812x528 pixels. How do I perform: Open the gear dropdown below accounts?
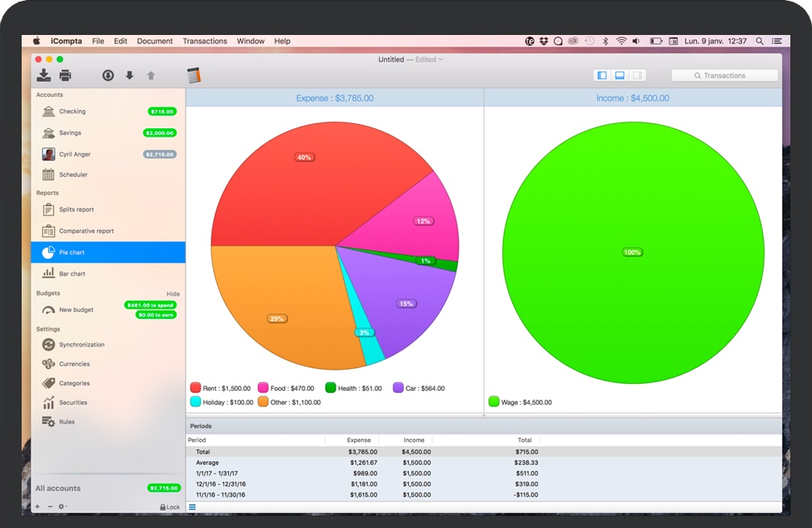coord(62,507)
